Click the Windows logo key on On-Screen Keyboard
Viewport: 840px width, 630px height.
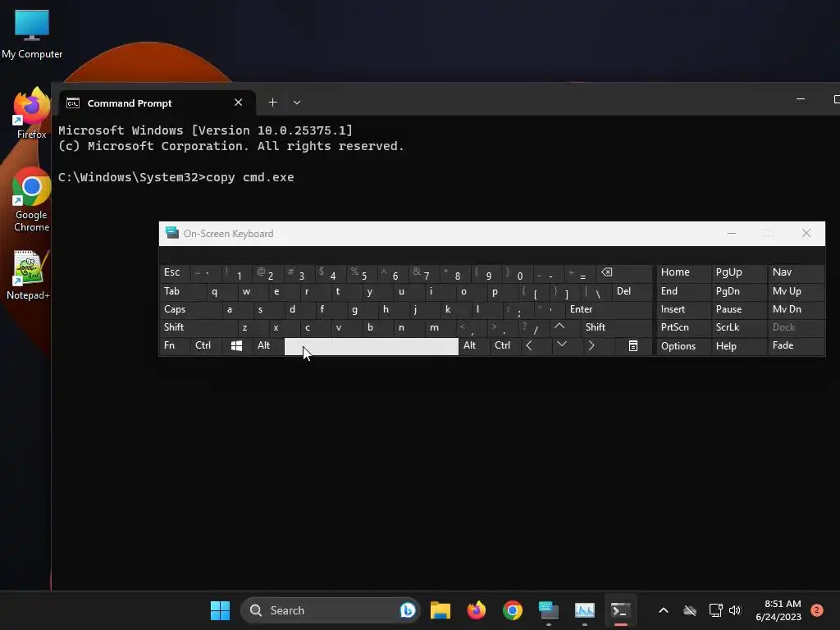236,346
